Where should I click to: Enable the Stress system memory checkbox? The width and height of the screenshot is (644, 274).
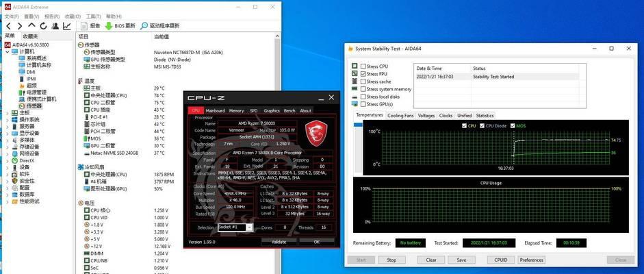click(363, 89)
